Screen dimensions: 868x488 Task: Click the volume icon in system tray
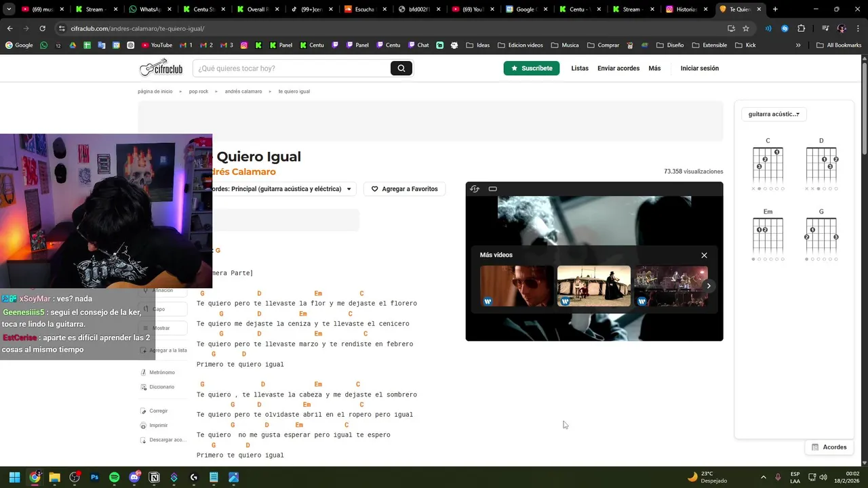click(823, 477)
